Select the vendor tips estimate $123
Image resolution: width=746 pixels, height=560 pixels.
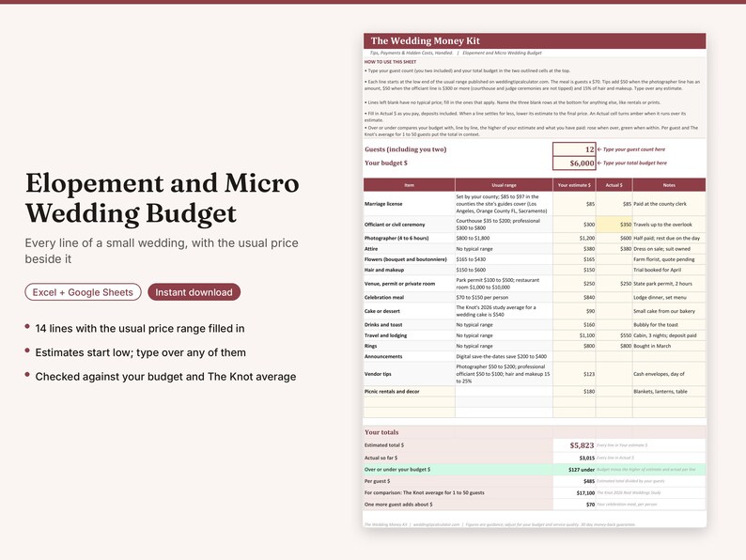click(x=574, y=374)
